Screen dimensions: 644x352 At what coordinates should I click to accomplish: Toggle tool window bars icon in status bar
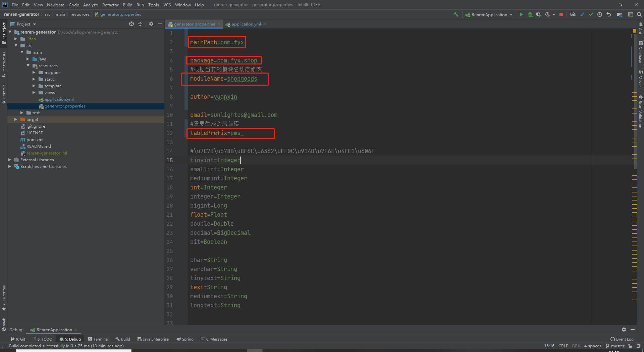tap(4, 346)
